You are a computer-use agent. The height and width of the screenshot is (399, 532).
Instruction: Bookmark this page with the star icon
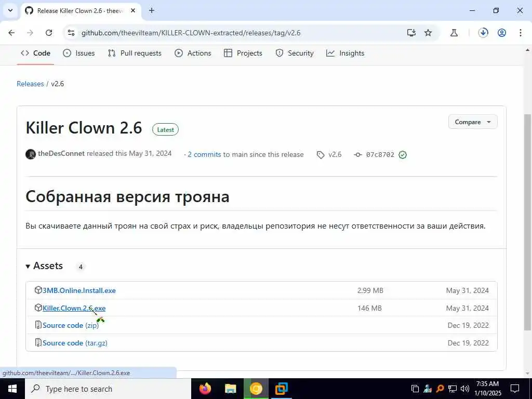[428, 33]
